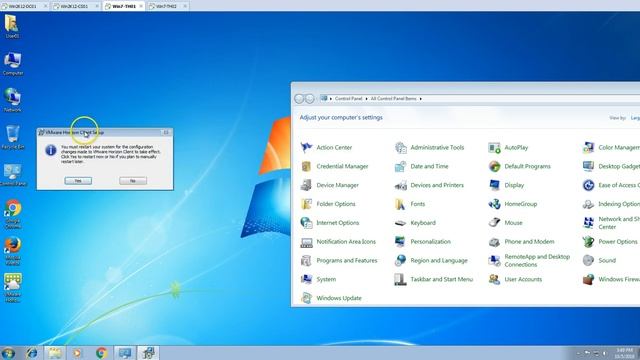Screen dimensions: 640x360
Task: Switch to the Win7-THI2 tab
Action: [x=167, y=6]
